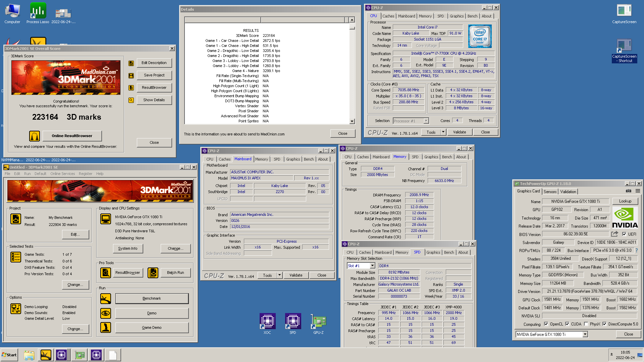Open the Computer desktop icon
The width and height of the screenshot is (644, 362).
pyautogui.click(x=12, y=13)
